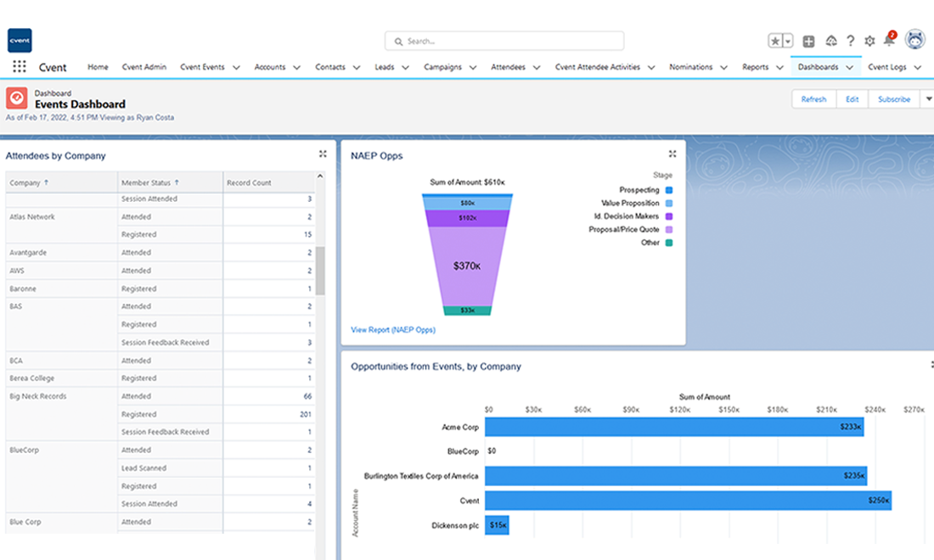
Task: Click the record count 201 value
Action: 305,414
